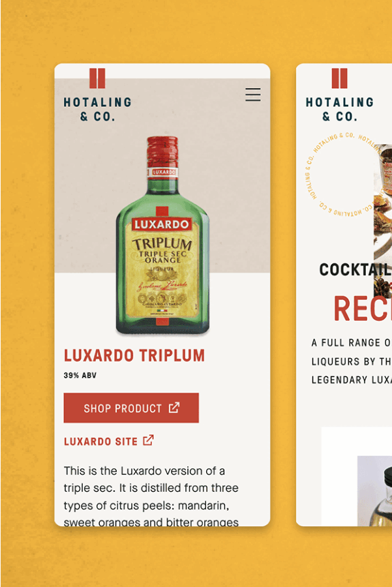Click the triple sec product description text
This screenshot has height=587, width=392.
151,496
